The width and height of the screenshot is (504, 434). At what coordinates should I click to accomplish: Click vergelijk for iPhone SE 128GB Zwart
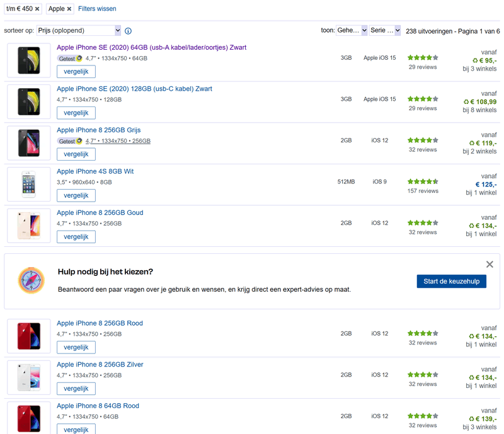coord(76,113)
